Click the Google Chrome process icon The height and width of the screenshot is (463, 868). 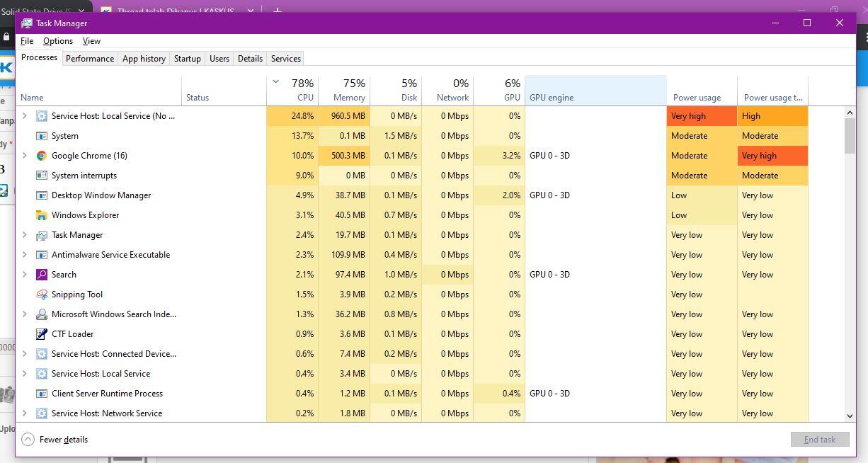click(42, 156)
